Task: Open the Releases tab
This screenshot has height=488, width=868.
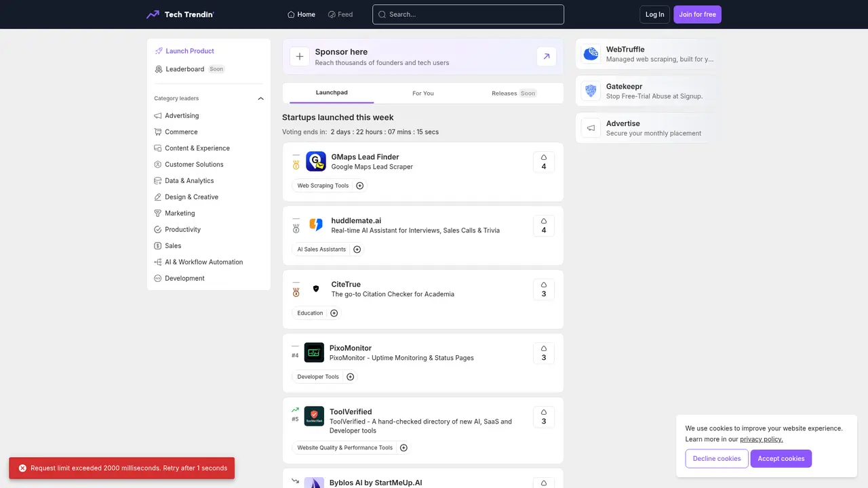Action: pos(514,93)
